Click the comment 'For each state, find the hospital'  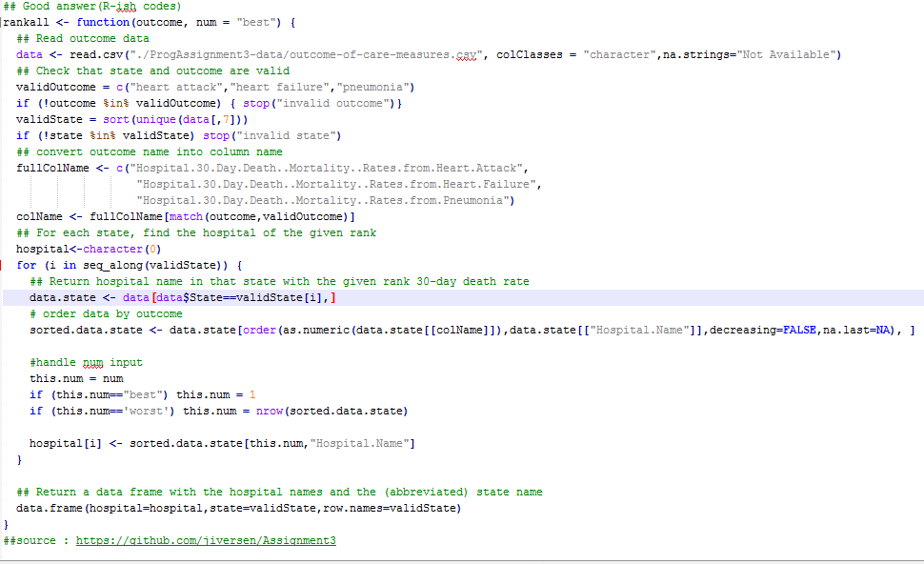pos(196,232)
